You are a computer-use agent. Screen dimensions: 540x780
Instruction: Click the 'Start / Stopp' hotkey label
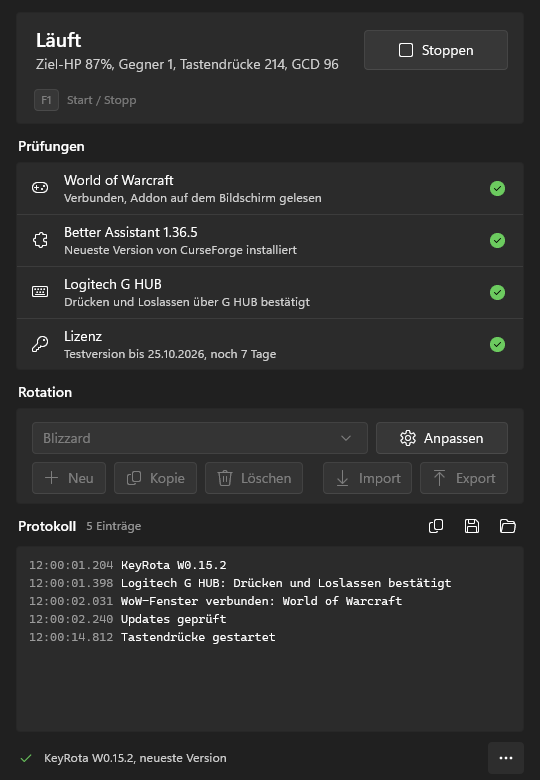(x=101, y=100)
